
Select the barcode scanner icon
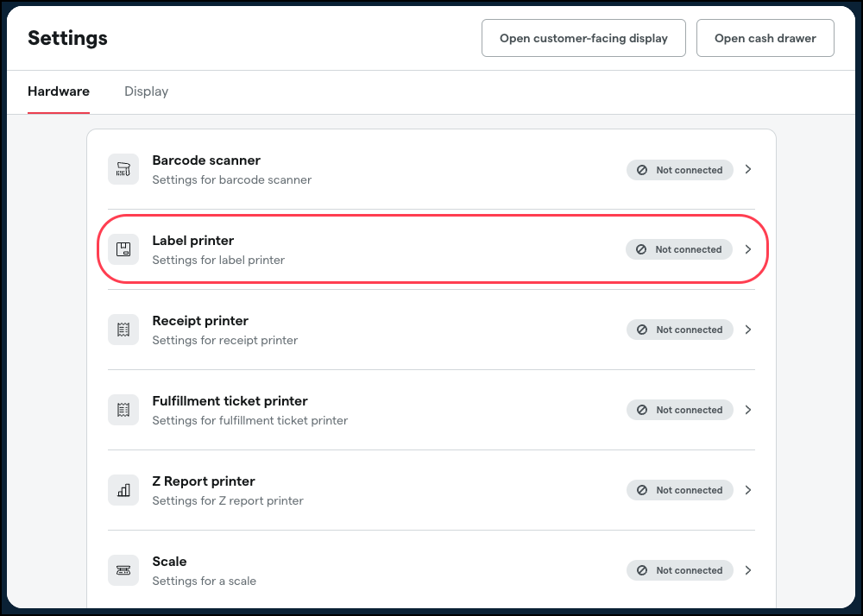point(123,169)
